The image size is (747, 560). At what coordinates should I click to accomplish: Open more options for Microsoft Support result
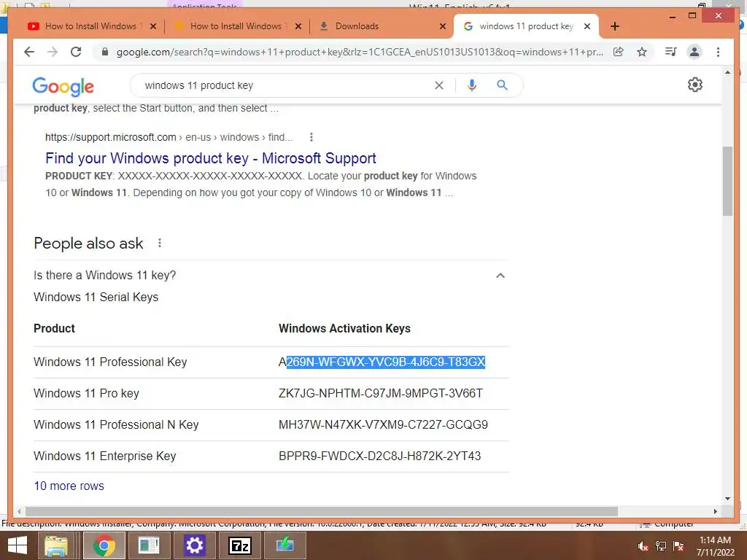[311, 137]
